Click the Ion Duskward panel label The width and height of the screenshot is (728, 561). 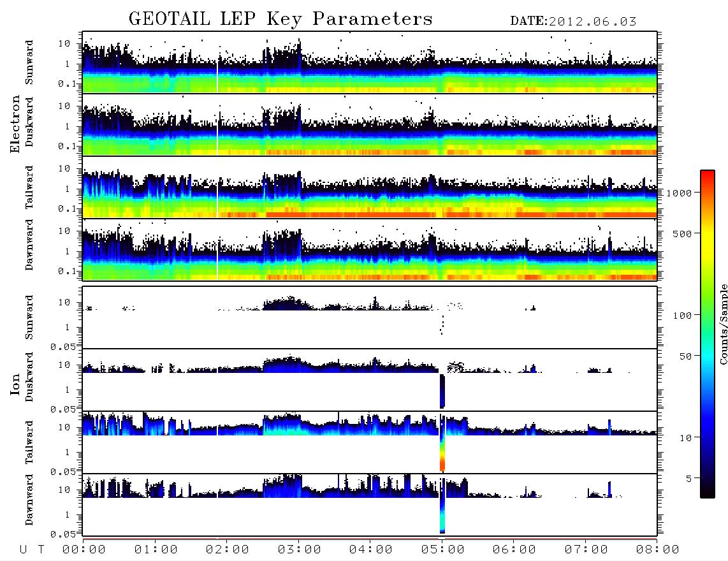[x=29, y=377]
